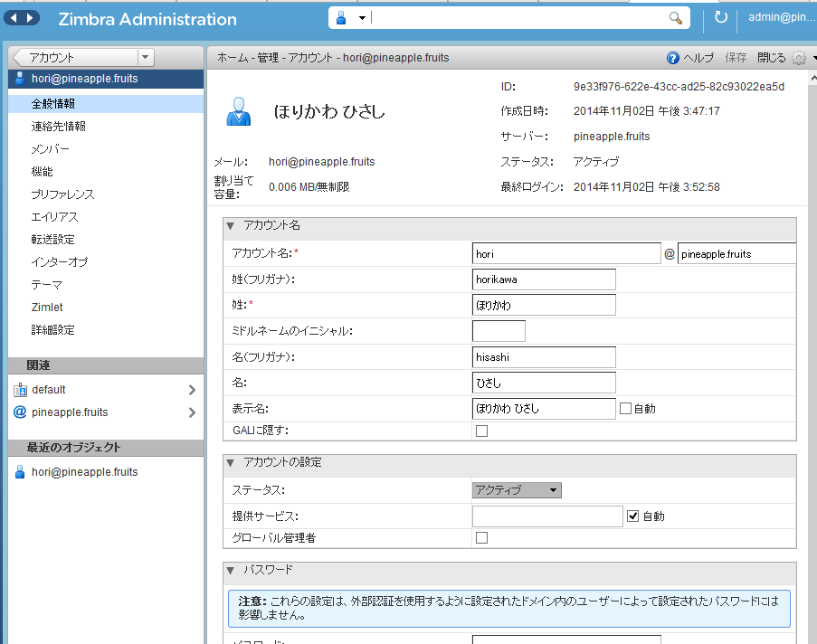Click the user icon in recent objects
Viewport: 817px width, 644px height.
click(20, 472)
